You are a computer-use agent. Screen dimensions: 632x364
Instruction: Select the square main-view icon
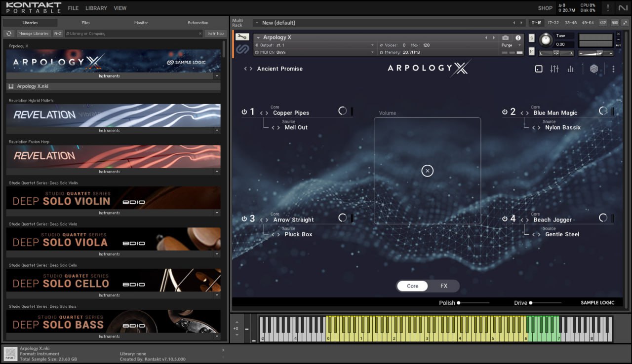click(x=539, y=69)
